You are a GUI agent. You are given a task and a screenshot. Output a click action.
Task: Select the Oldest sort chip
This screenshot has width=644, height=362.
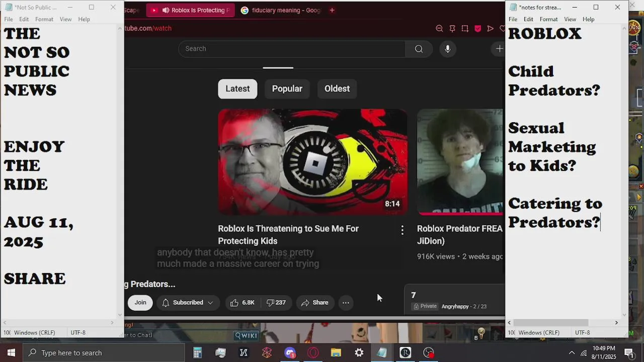[x=337, y=88]
